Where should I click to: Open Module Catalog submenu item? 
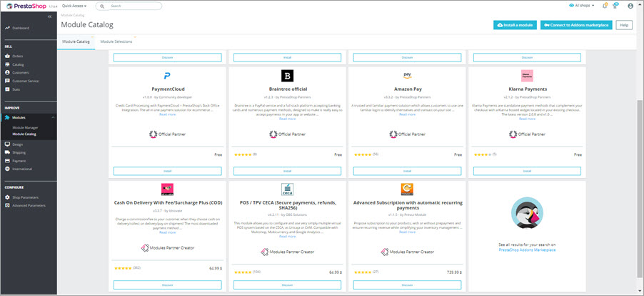coord(24,134)
